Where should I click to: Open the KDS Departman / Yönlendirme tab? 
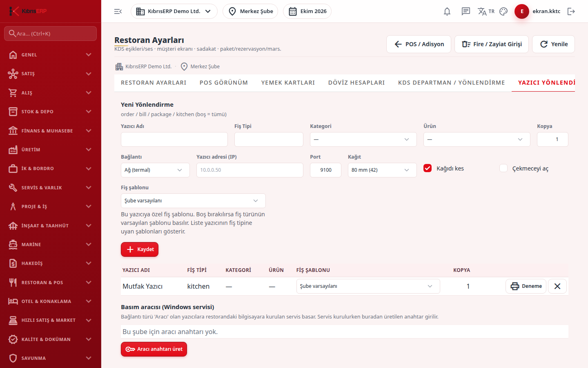452,83
